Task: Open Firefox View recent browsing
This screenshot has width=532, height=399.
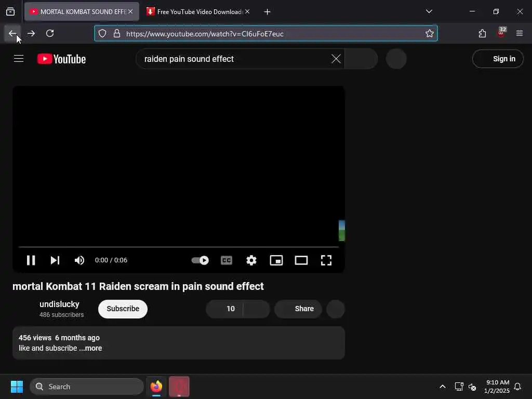Action: [10, 11]
